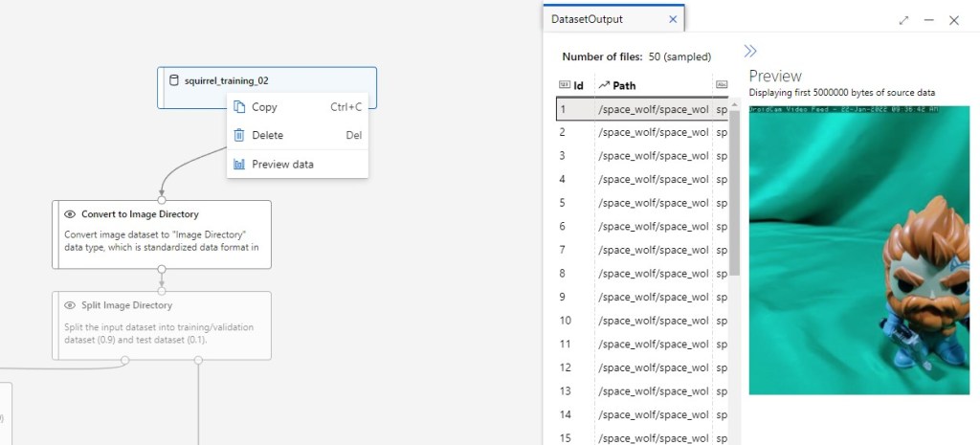980x445 pixels.
Task: Select the Convert to Image Directory module
Action: click(x=162, y=234)
